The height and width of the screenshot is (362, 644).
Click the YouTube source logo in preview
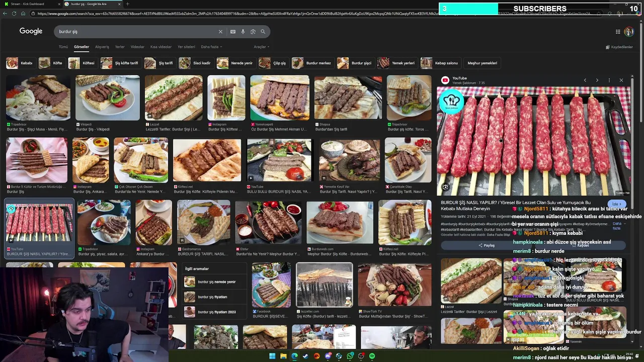(445, 80)
